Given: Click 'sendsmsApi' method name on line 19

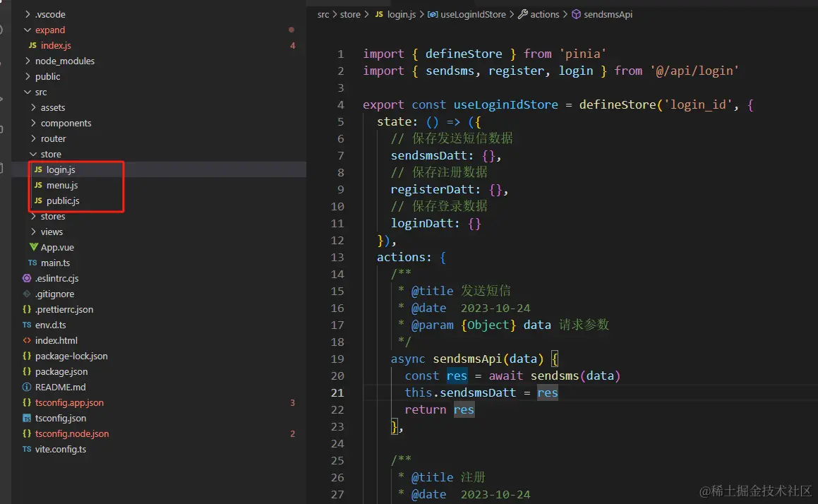Looking at the screenshot, I should click(467, 359).
